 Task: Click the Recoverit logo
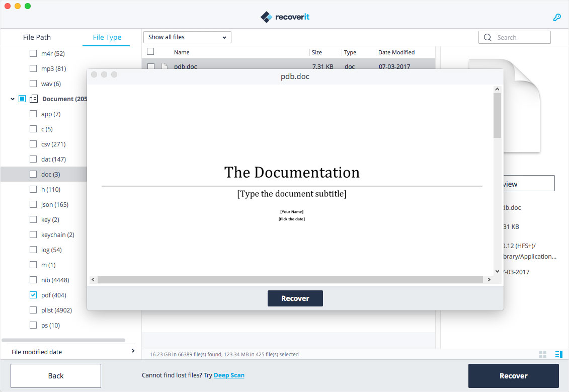[x=285, y=17]
